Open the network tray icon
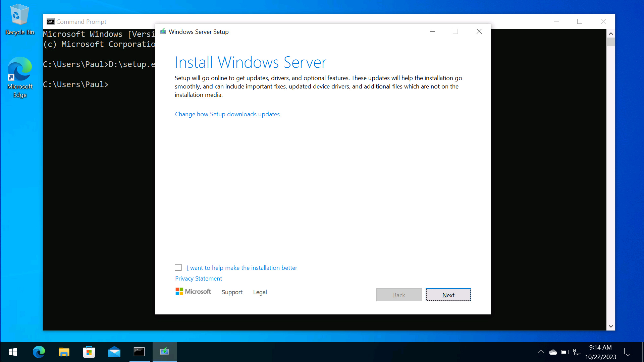 pyautogui.click(x=577, y=352)
